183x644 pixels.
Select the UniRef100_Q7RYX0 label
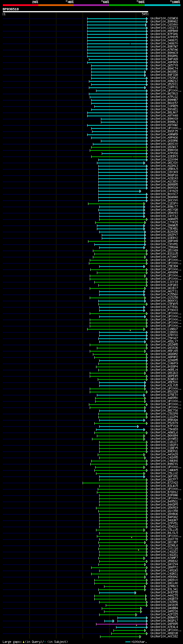(x=164, y=335)
